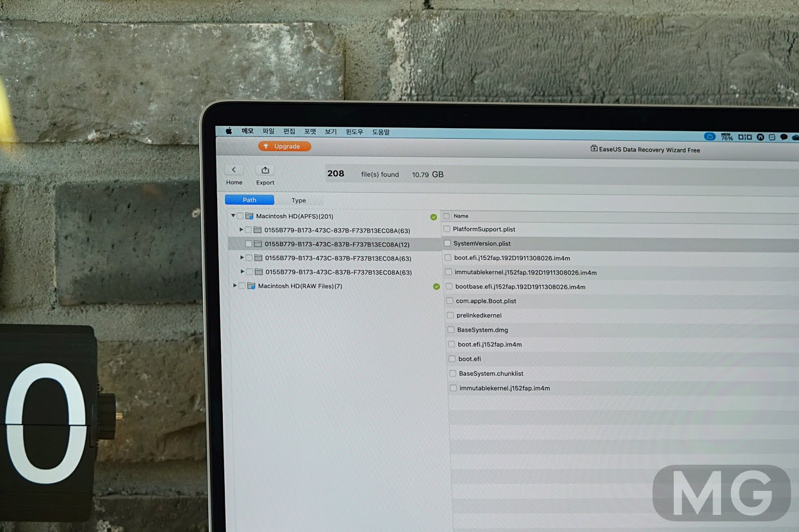
Task: Tick the Name header select-all checkbox
Action: pos(446,216)
